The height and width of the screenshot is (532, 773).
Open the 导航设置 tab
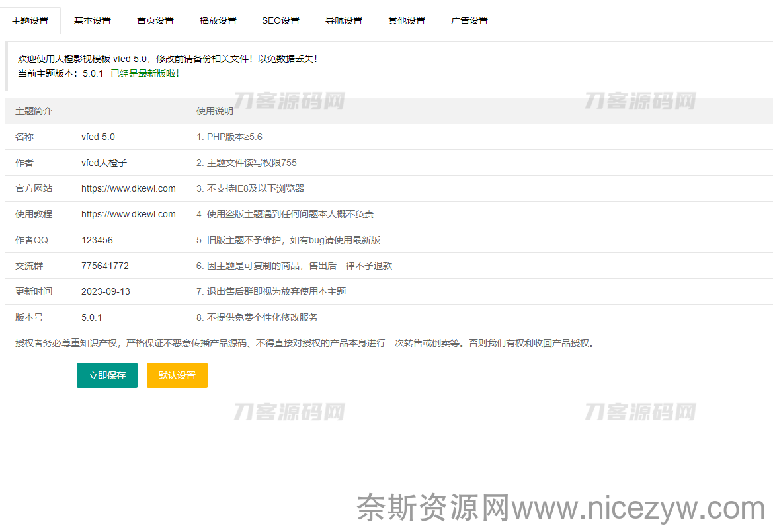[344, 20]
